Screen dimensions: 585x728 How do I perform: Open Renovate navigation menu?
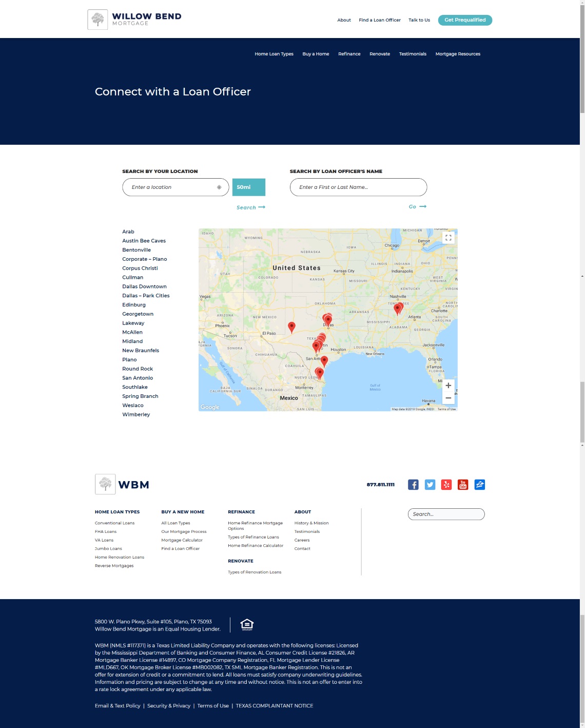(x=380, y=54)
